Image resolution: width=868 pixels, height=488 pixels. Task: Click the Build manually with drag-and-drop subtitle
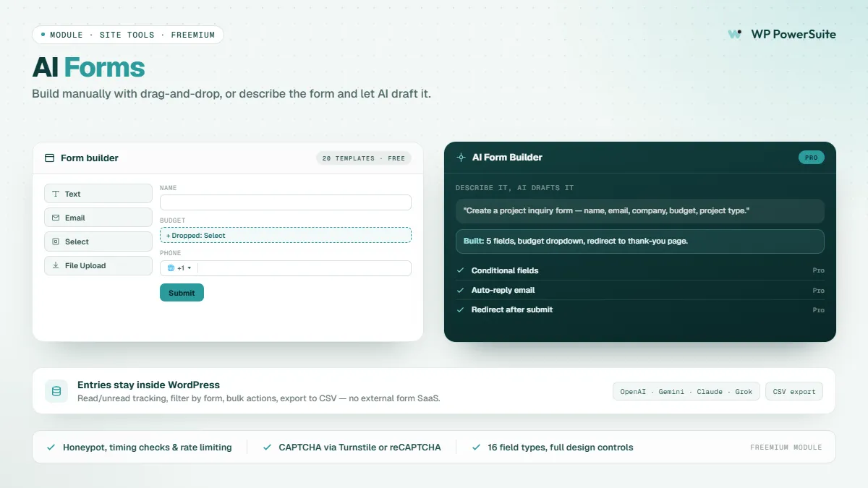(x=231, y=94)
